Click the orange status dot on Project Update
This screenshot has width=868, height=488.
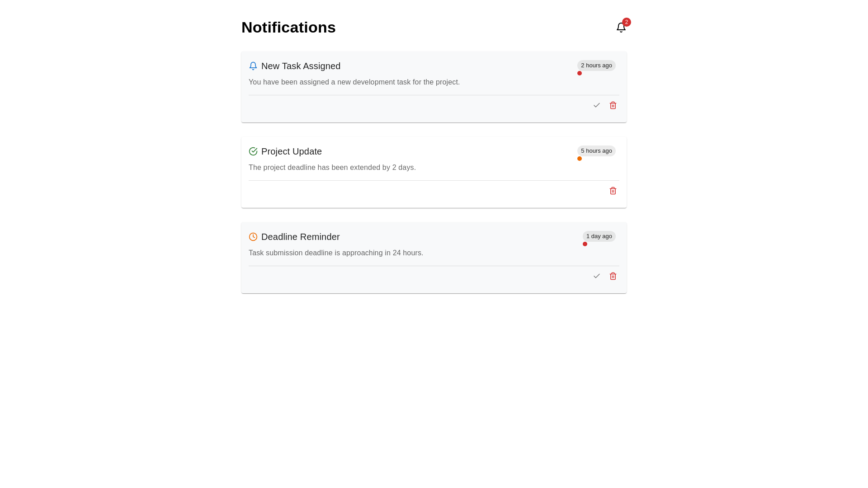pos(579,159)
